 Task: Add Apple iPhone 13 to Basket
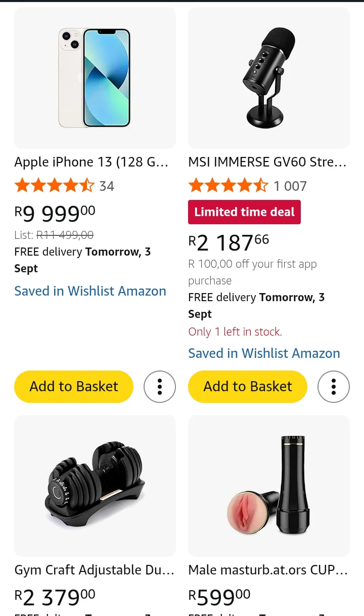[74, 387]
